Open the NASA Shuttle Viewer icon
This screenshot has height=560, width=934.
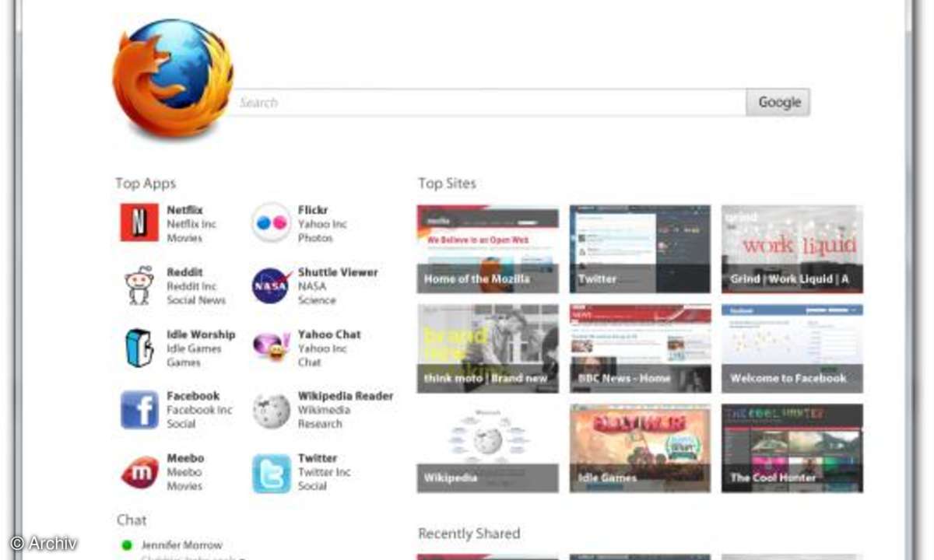point(272,285)
